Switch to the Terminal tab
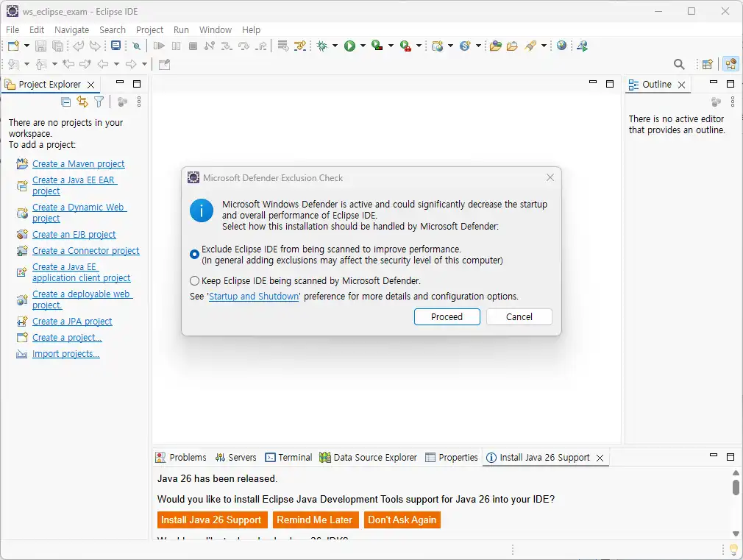 click(288, 458)
